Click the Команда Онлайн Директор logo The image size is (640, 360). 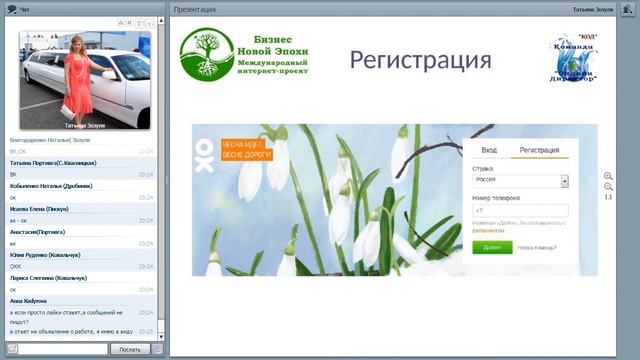click(x=573, y=58)
